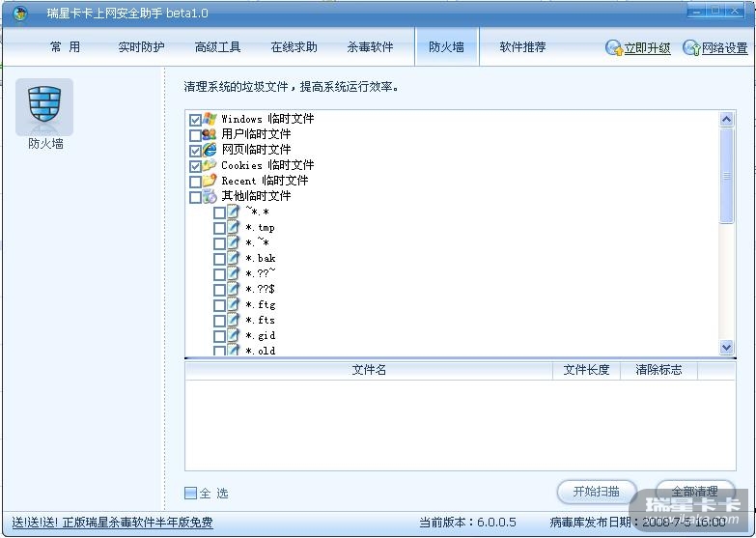Click the Recent 临时文件 folder icon
The height and width of the screenshot is (538, 756).
coord(210,181)
